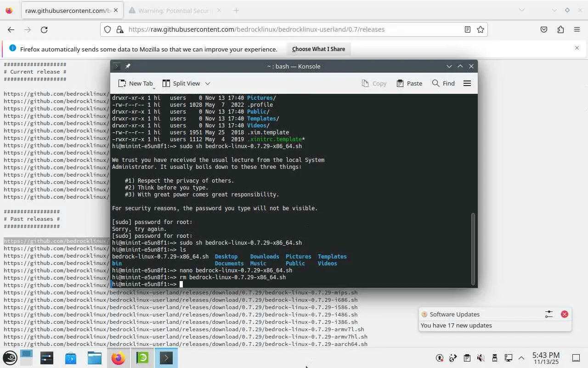Open the green openSUSE app in taskbar
588x368 pixels.
(x=142, y=358)
